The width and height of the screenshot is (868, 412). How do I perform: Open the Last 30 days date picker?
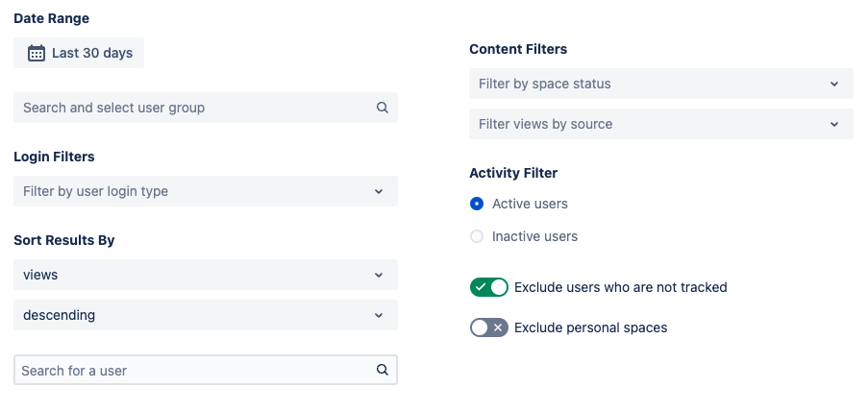[x=80, y=53]
